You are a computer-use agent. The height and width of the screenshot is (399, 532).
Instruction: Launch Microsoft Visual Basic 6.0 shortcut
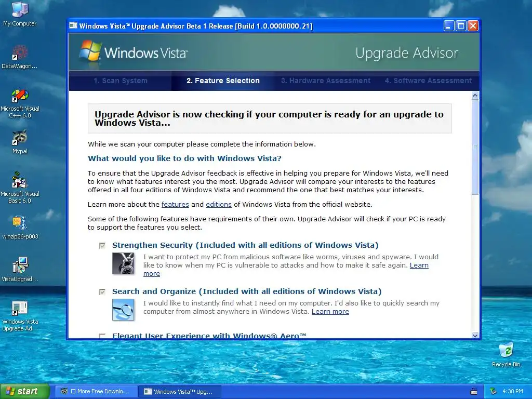pyautogui.click(x=20, y=188)
